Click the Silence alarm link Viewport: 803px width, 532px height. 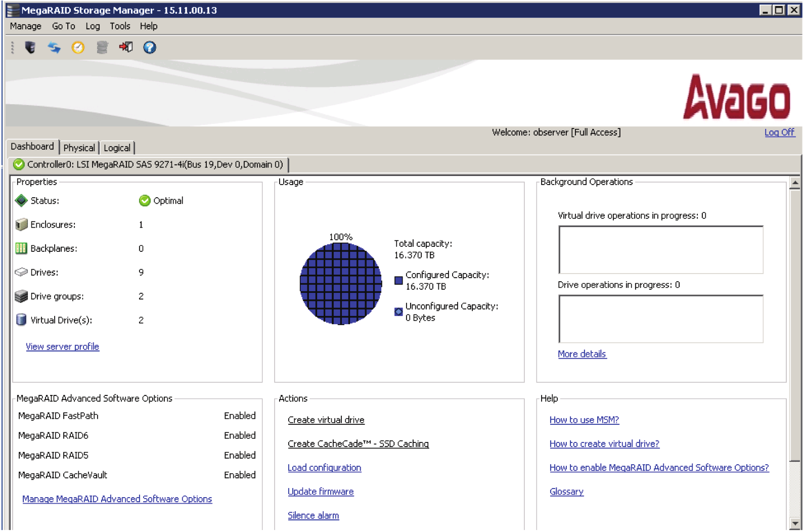pos(313,516)
